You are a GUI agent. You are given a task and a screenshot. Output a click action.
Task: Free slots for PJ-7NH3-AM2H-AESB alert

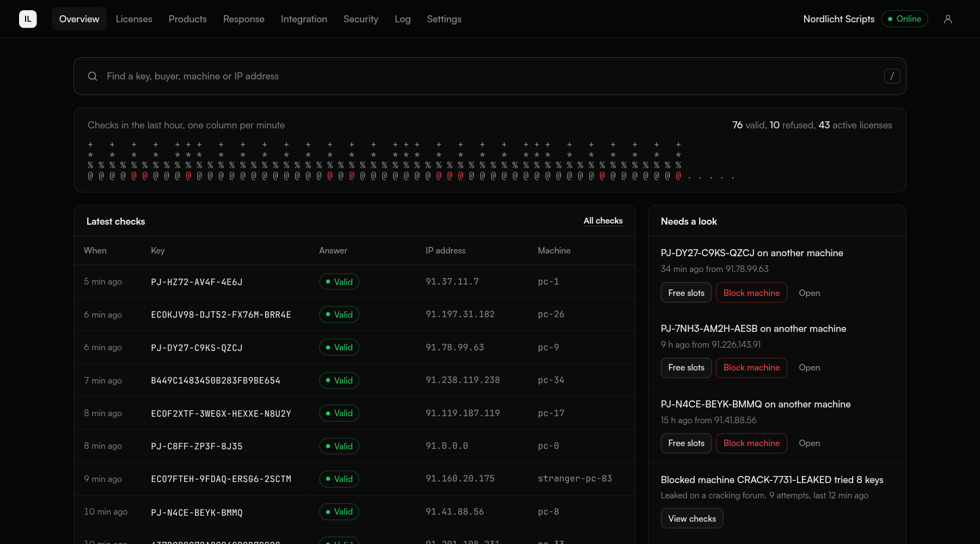[686, 368]
